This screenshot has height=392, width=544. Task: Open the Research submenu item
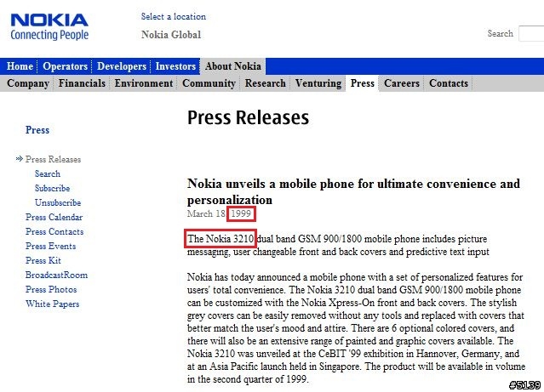point(266,83)
